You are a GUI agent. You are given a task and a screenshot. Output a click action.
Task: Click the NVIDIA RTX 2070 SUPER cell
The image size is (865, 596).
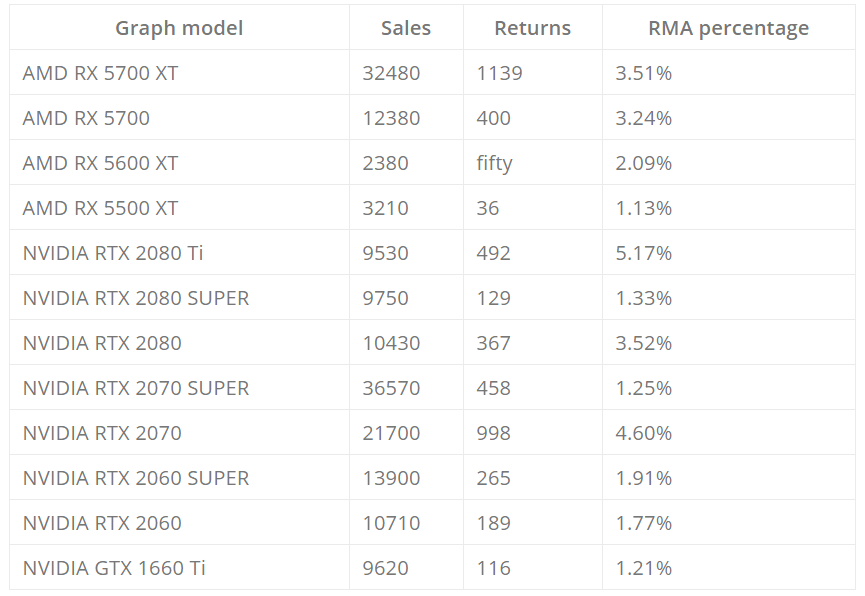pyautogui.click(x=136, y=388)
